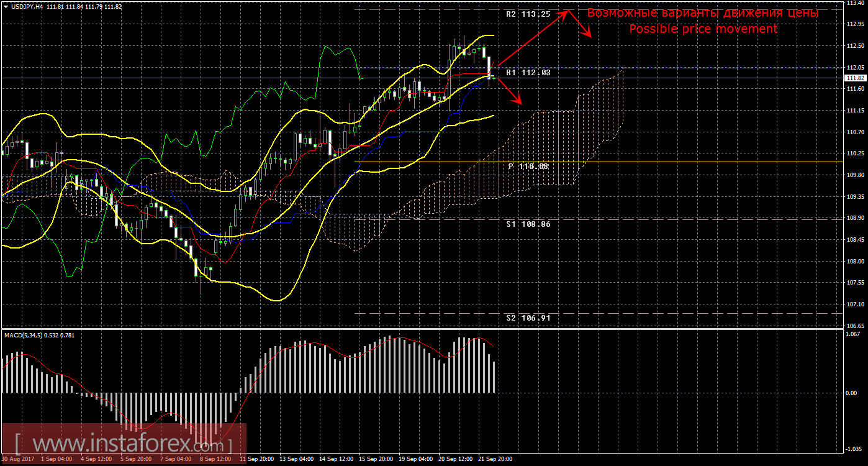868x466 pixels.
Task: Click the S2 106.91 support label
Action: coord(528,318)
